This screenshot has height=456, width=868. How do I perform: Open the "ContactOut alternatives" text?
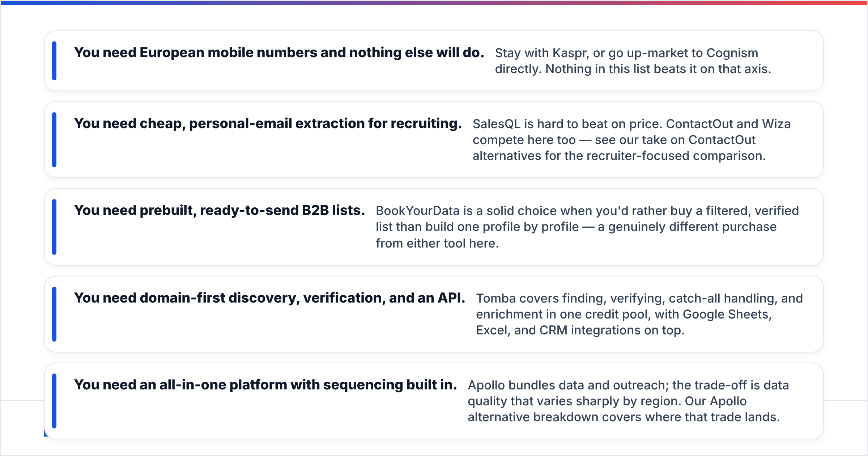(614, 148)
